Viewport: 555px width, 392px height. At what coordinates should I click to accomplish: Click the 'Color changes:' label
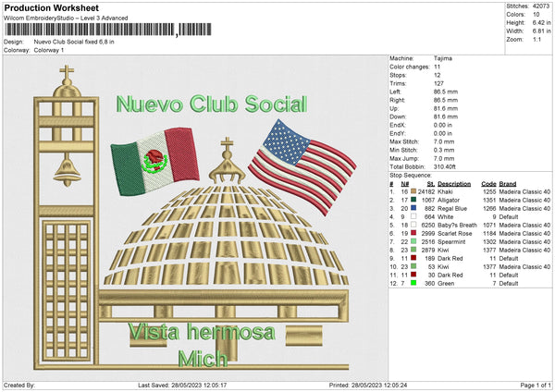point(410,67)
